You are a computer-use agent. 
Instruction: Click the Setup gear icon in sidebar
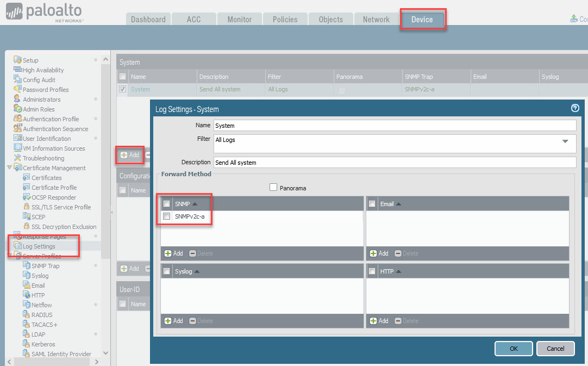click(x=17, y=60)
